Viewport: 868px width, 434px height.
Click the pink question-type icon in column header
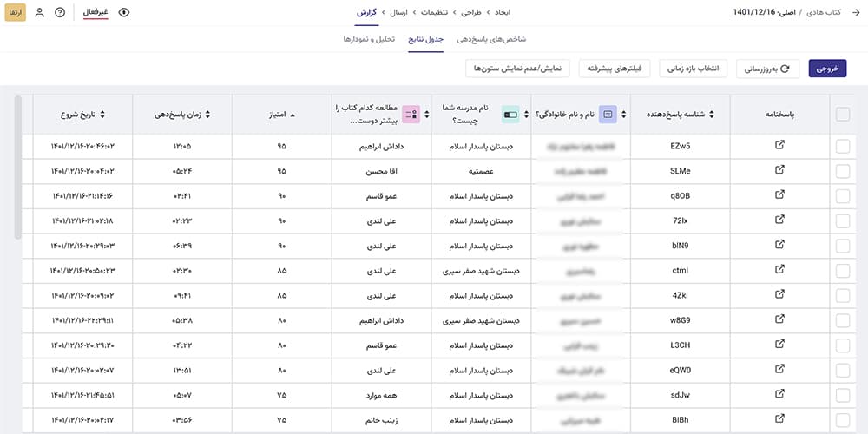411,114
